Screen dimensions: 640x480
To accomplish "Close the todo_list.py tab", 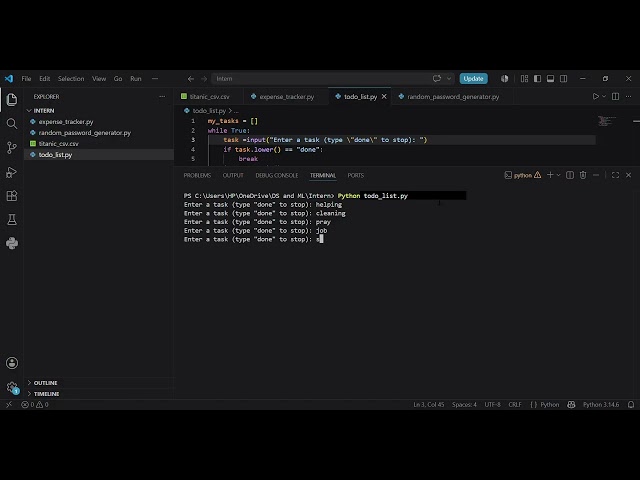I will (384, 97).
